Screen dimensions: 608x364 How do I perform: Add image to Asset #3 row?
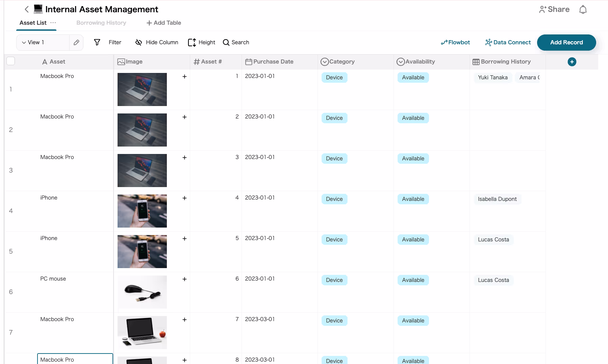184,157
